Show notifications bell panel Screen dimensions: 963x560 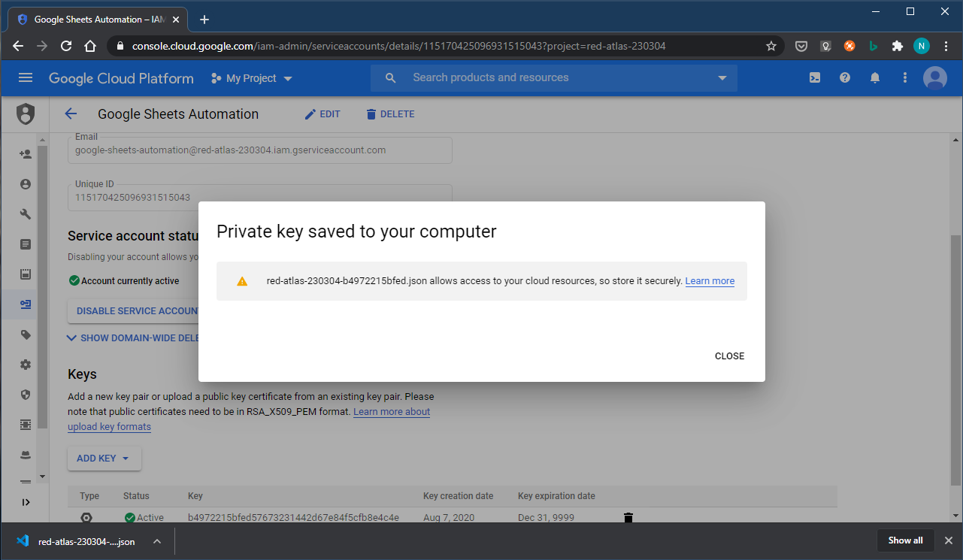click(875, 78)
